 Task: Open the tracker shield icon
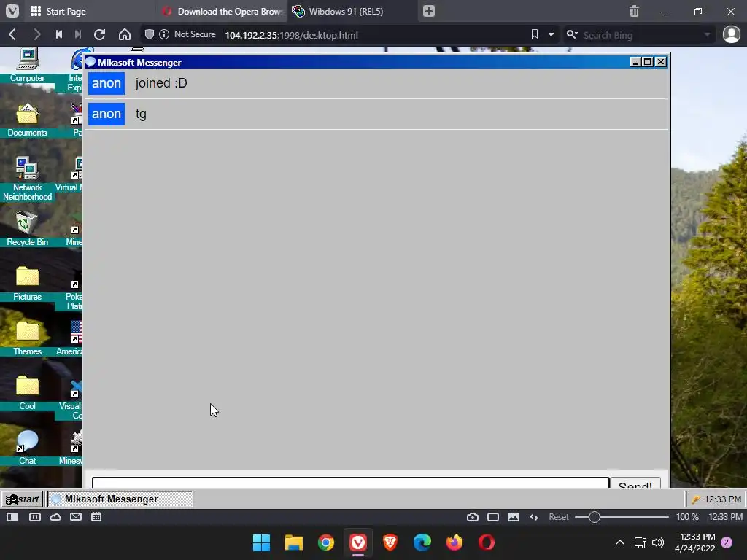pyautogui.click(x=149, y=34)
